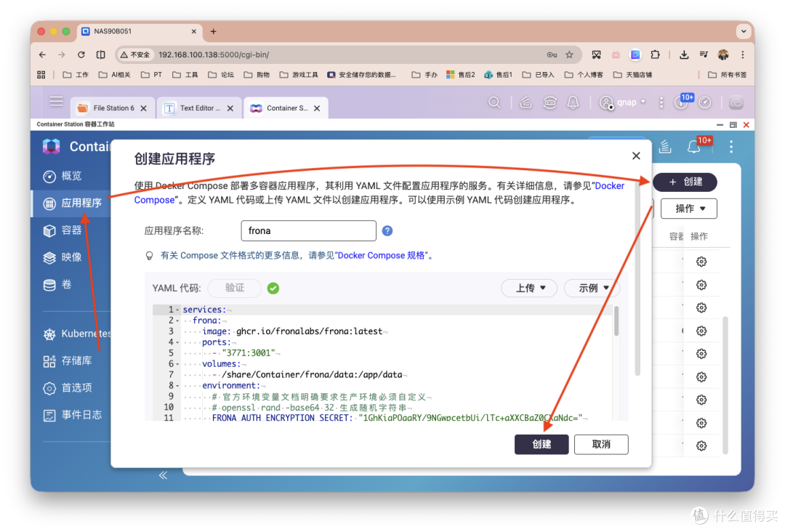Open QNAP desktop more options dots
The image size is (785, 532).
[x=661, y=102]
